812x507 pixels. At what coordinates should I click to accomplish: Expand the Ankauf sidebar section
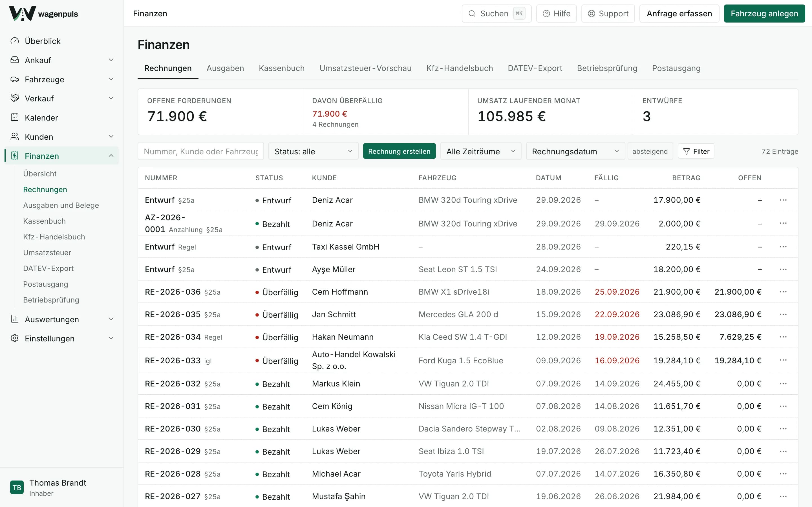pyautogui.click(x=62, y=60)
